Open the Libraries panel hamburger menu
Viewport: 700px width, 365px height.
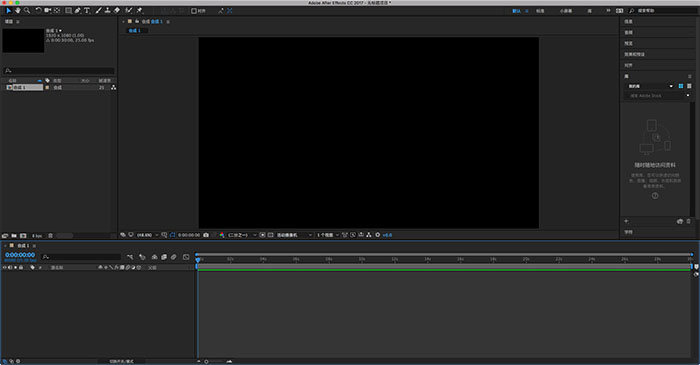click(x=689, y=76)
